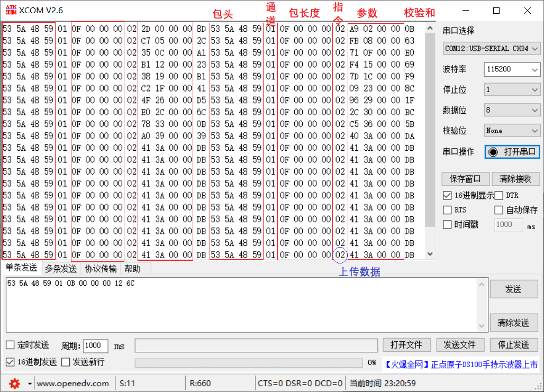Click the receive area vertical scrollbar thumb
Screen dimensions: 544x392
tap(430, 130)
